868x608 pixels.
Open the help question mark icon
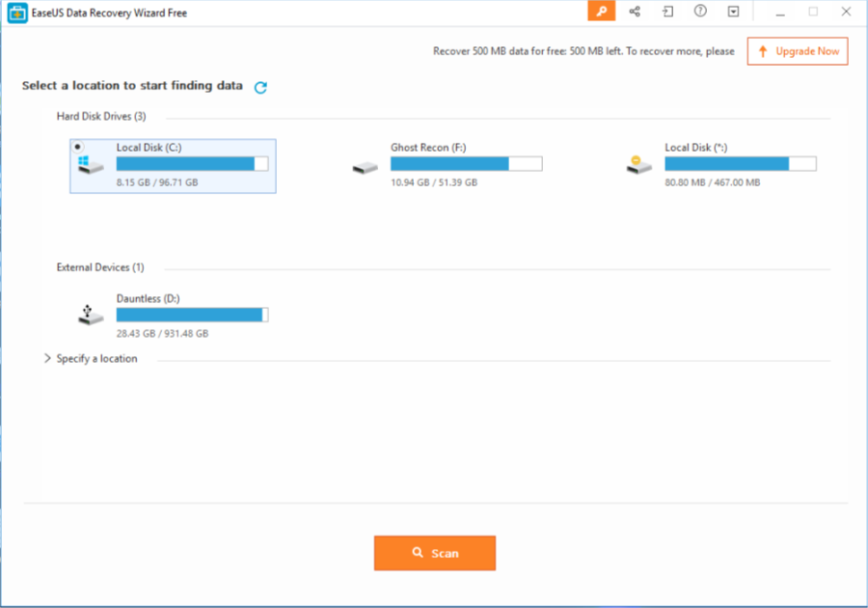[x=700, y=11]
